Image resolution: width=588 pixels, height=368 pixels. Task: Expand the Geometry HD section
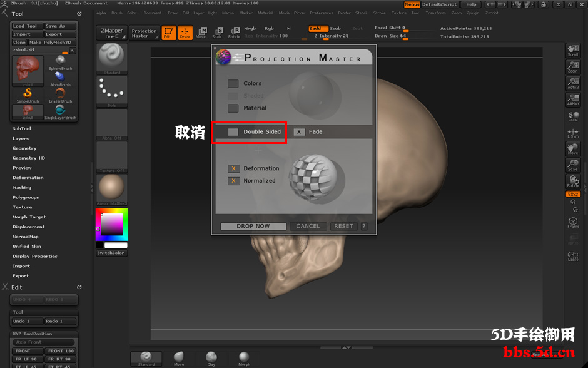(x=29, y=158)
